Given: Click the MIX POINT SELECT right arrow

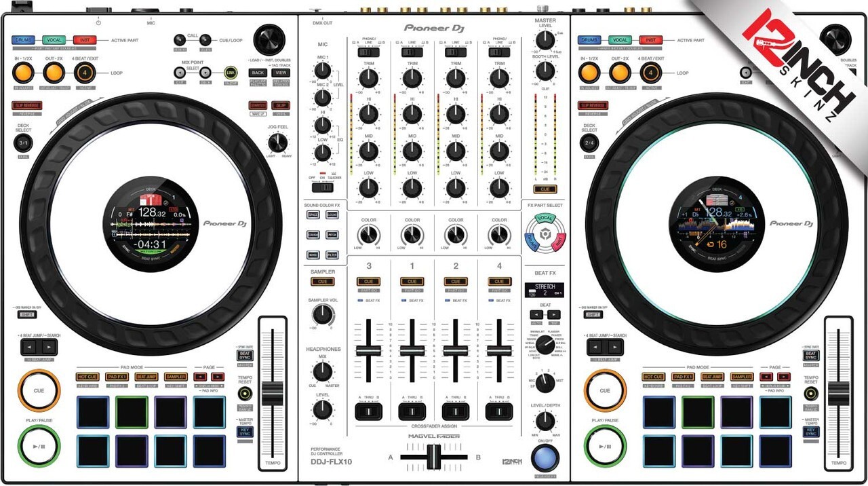Looking at the screenshot, I should (205, 73).
